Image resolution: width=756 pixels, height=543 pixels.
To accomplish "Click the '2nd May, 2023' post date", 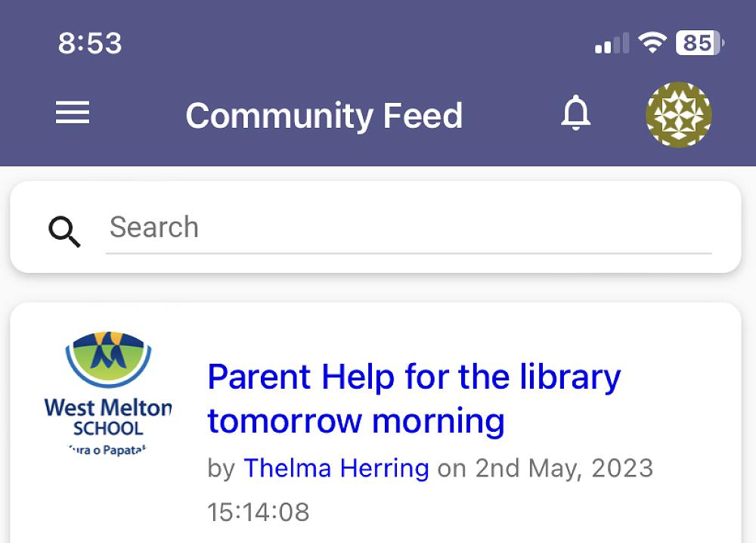I will 564,468.
